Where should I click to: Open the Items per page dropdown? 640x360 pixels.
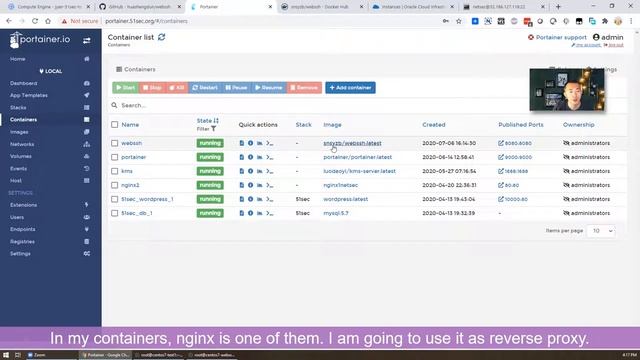(601, 231)
